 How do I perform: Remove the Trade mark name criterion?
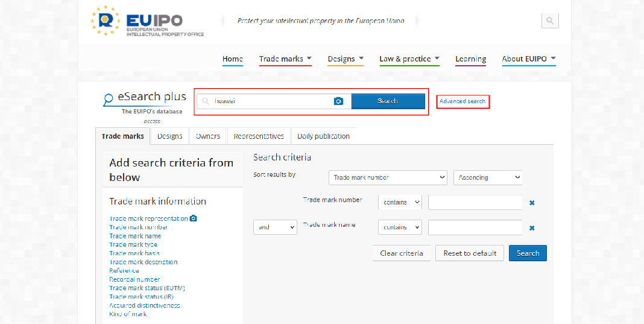click(x=532, y=228)
